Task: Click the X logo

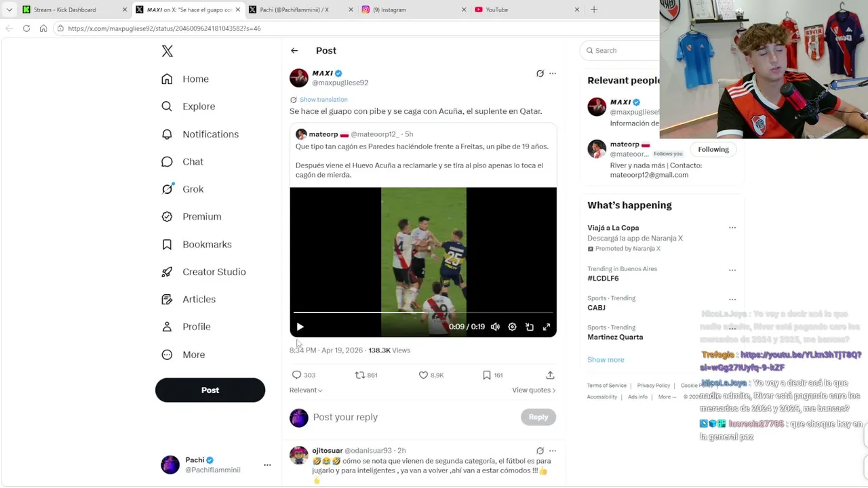Action: pyautogui.click(x=167, y=51)
